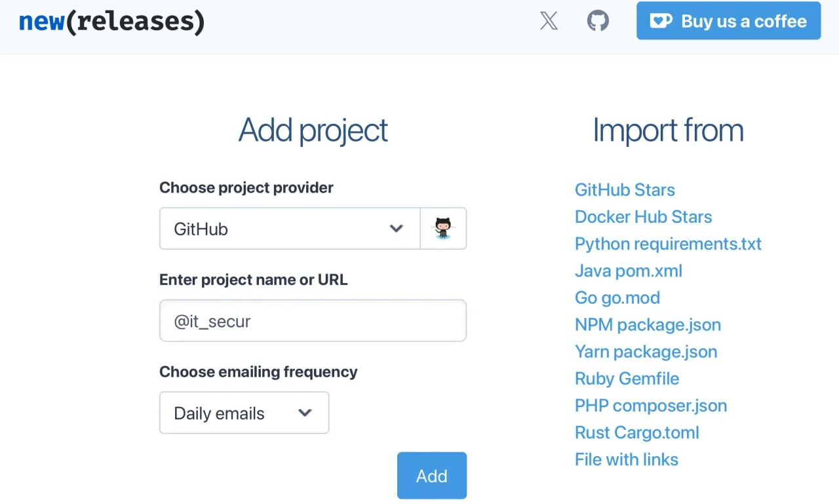The image size is (839, 504).
Task: Expand the emailing frequency dropdown
Action: 244,413
